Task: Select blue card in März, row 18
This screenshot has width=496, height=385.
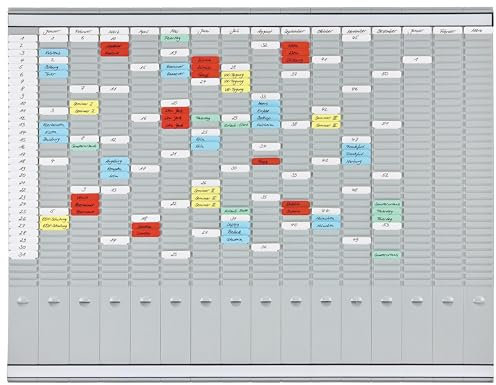Action: click(x=115, y=161)
